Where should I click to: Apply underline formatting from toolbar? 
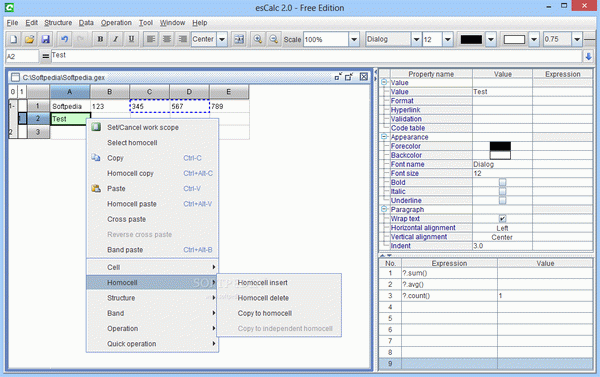click(x=131, y=39)
